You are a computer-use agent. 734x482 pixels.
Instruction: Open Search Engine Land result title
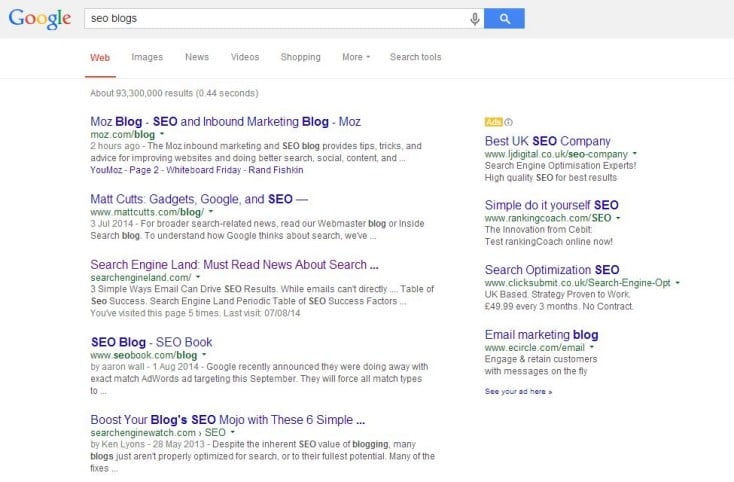pyautogui.click(x=234, y=265)
